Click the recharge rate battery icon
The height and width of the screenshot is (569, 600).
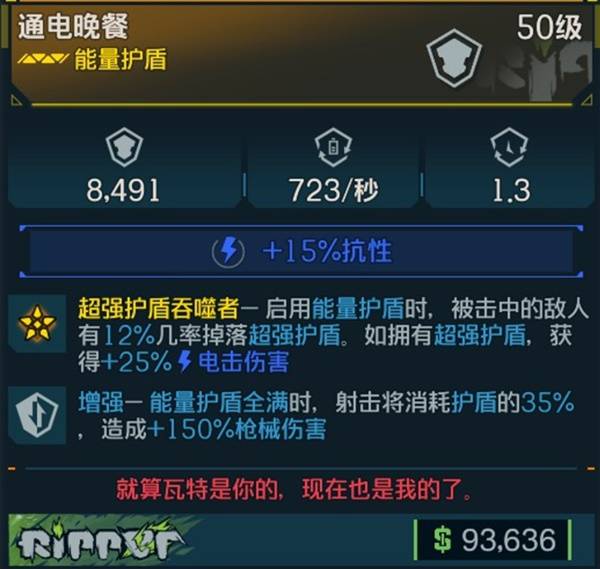333,147
